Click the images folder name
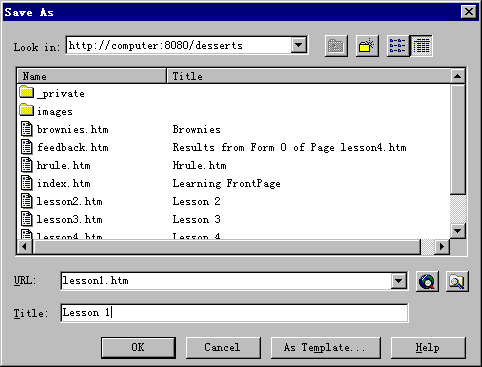The height and width of the screenshot is (367, 482). pos(55,112)
